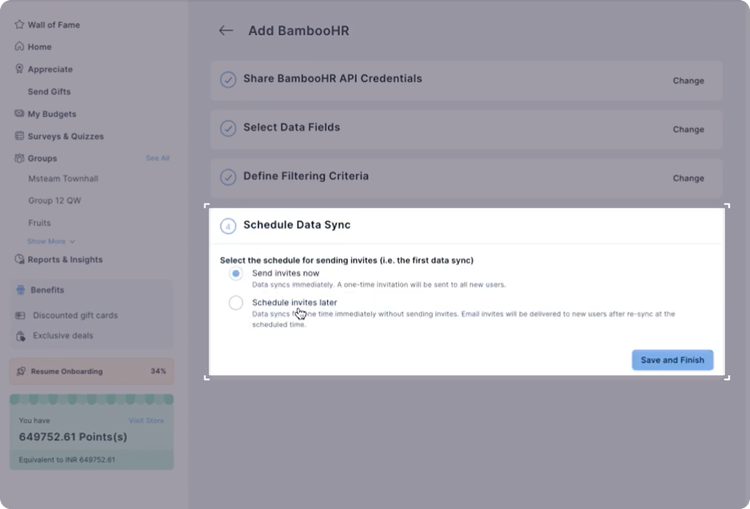Viewport: 750px width, 509px height.
Task: Open Exclusive deals
Action: pos(63,336)
